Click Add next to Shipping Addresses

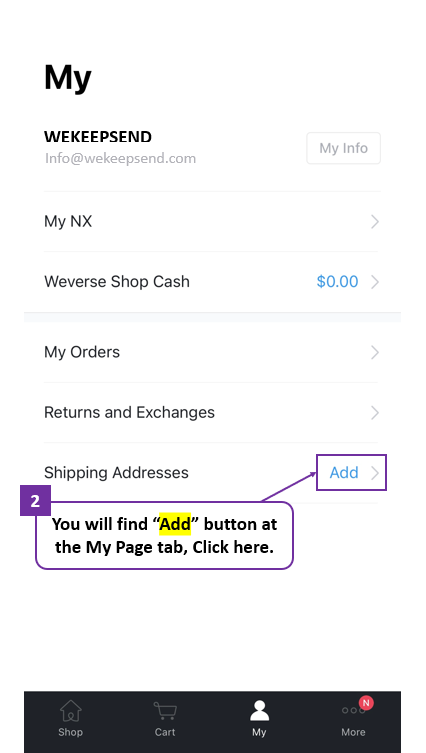click(x=344, y=473)
